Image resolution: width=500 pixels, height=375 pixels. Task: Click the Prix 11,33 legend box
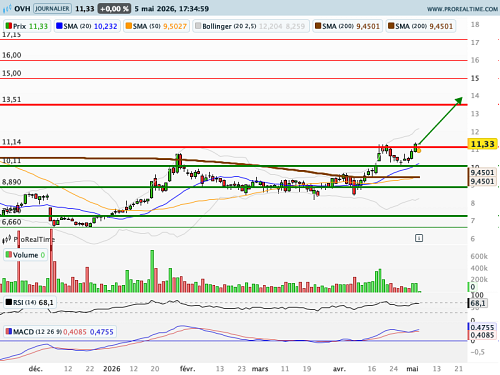[x=27, y=26]
